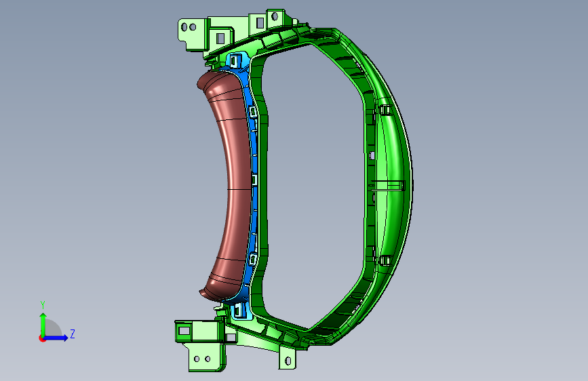
Task: Select the gray quarter-circle plane of the triad
Action: point(54,328)
